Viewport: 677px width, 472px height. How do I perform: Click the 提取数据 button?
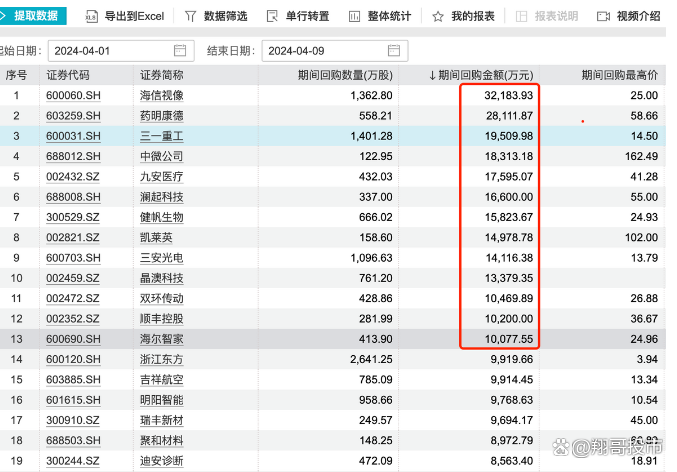[33, 16]
